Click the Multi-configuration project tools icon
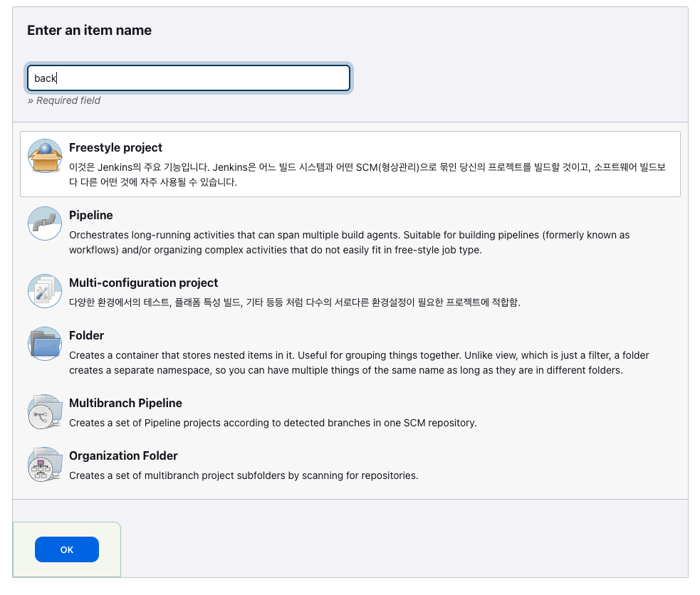 point(45,291)
